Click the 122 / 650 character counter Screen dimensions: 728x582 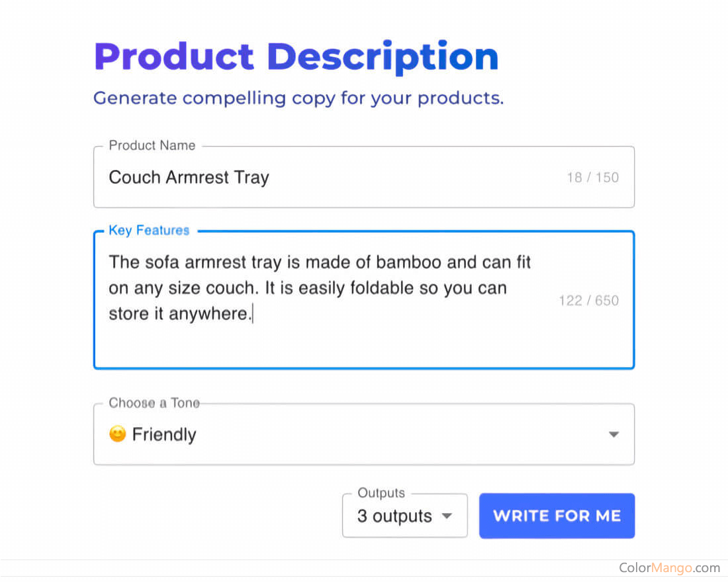(588, 300)
